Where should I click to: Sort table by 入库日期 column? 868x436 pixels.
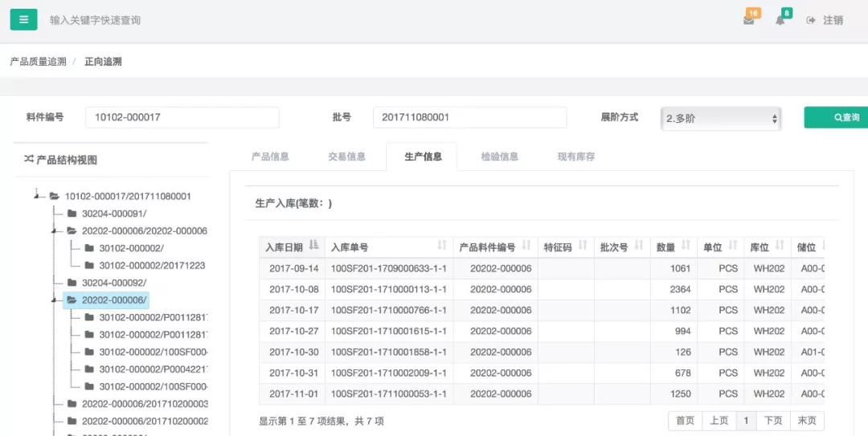[x=292, y=247]
